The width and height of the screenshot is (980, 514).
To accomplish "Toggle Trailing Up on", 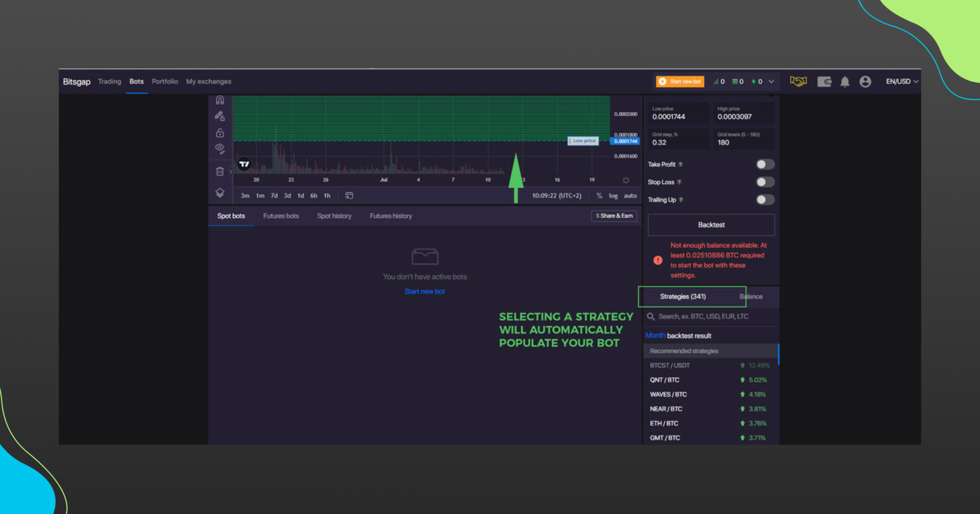I will click(765, 200).
